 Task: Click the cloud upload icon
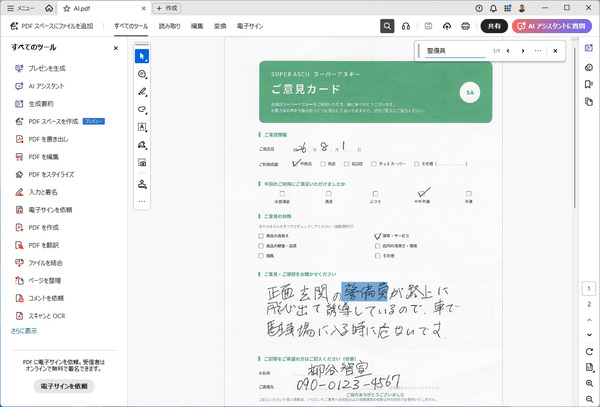point(447,26)
